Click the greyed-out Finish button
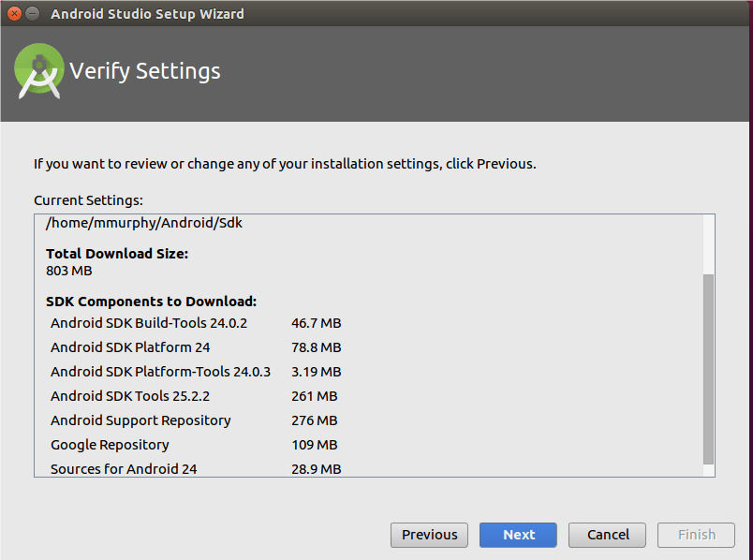 pos(696,535)
